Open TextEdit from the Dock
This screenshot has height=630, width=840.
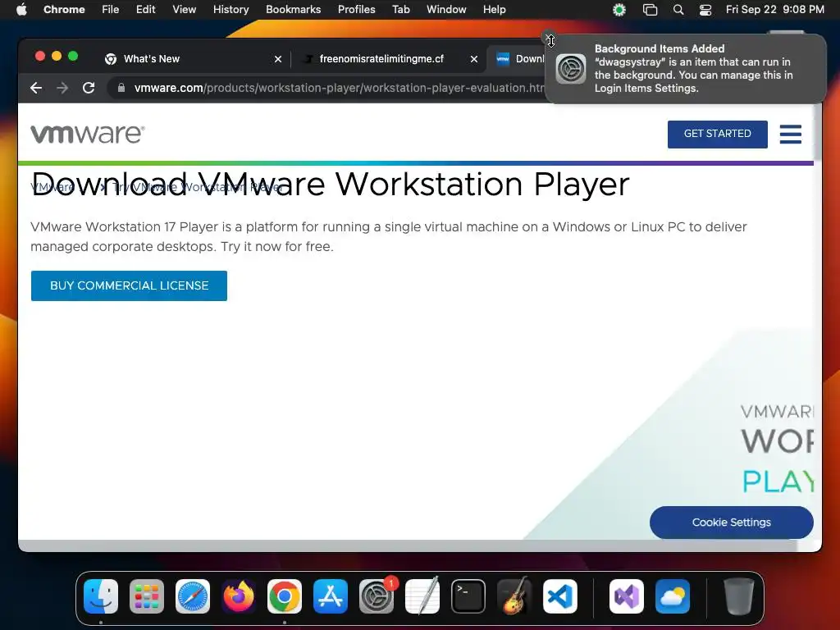[x=422, y=596]
